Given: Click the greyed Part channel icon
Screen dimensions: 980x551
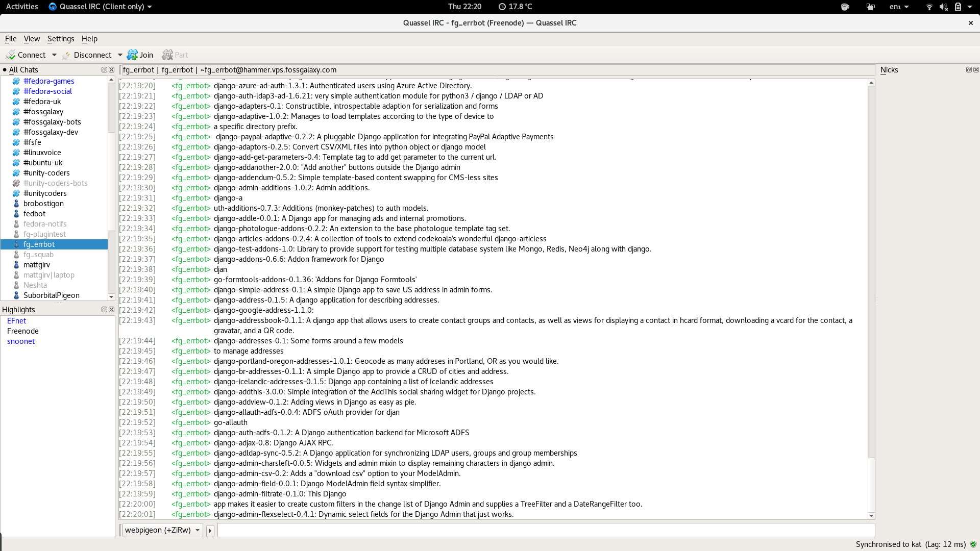Looking at the screenshot, I should click(167, 55).
